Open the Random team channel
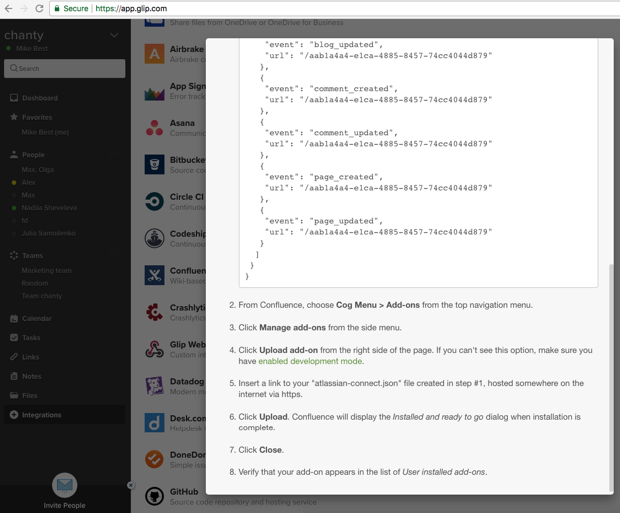Screen dimensions: 620x513 click(x=35, y=283)
